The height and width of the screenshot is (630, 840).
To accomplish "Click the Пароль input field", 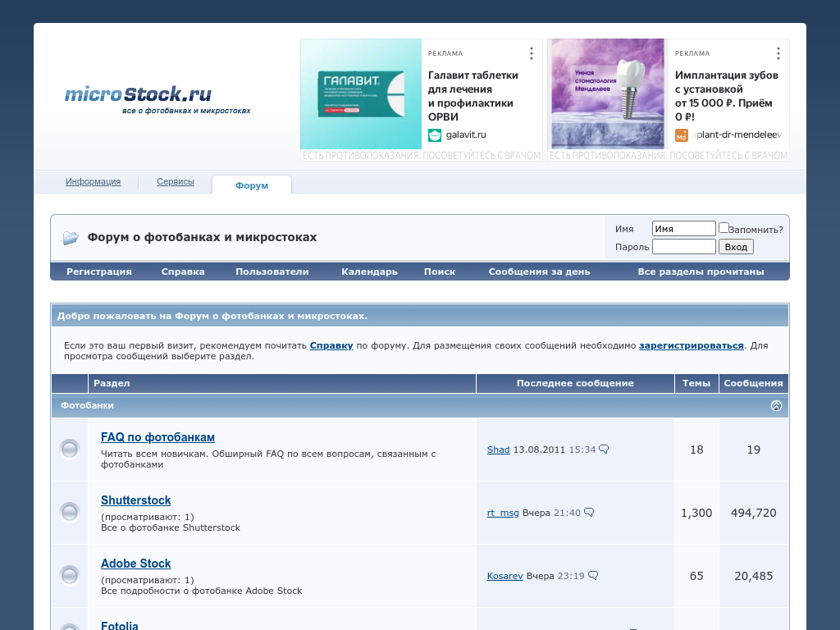I will pos(683,247).
